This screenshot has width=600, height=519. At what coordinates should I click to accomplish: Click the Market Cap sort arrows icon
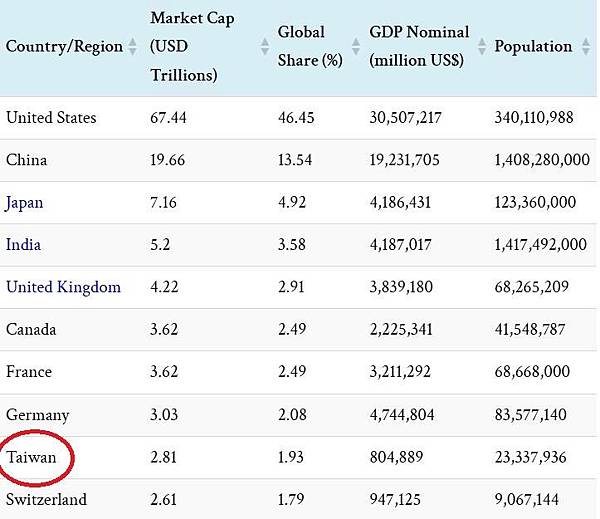(x=264, y=47)
